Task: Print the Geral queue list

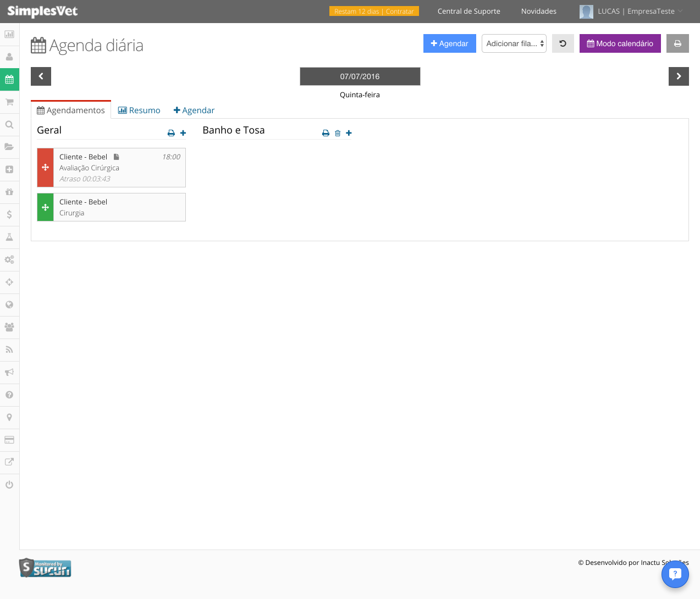Action: pos(171,133)
